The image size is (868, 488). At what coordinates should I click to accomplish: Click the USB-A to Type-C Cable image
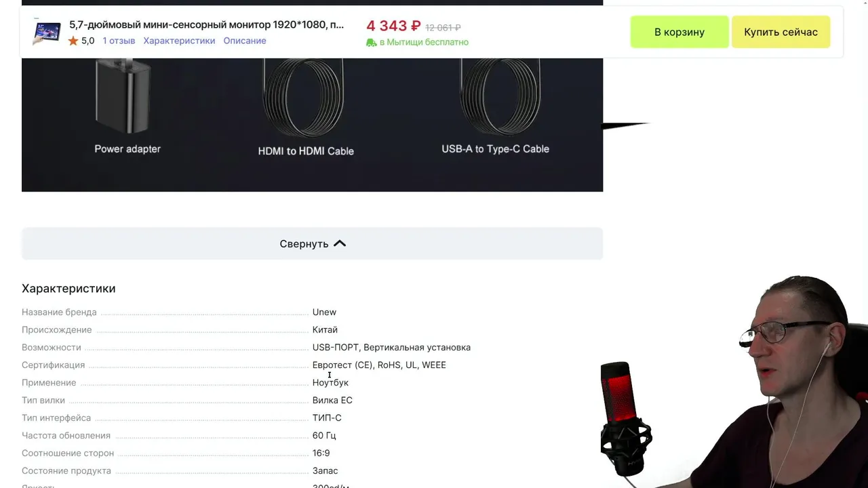pos(500,95)
